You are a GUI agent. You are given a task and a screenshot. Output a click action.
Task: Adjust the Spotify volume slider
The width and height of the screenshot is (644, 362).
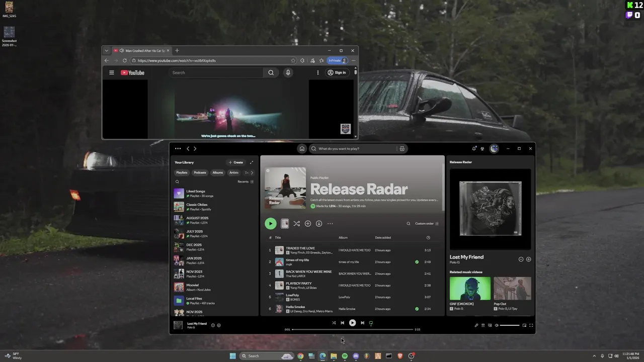point(510,325)
